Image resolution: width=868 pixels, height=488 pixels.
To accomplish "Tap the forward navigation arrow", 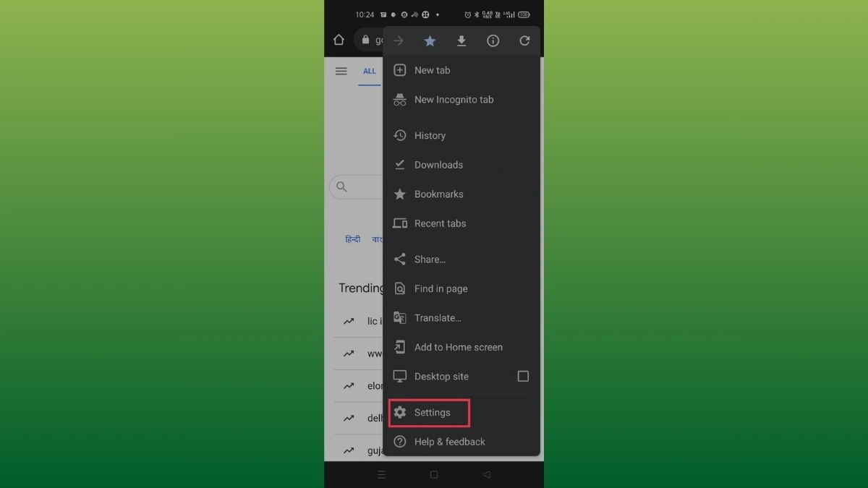I will [398, 40].
